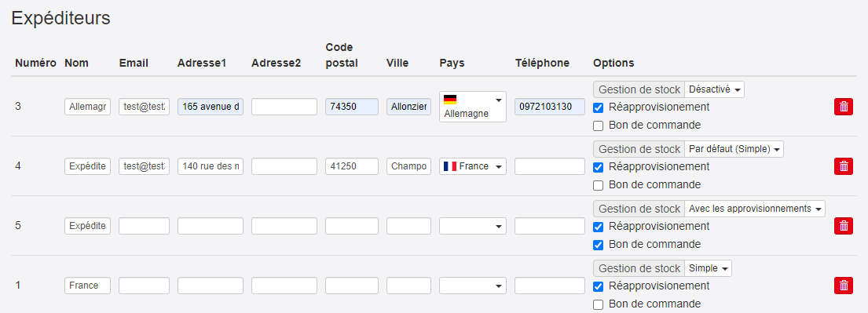Click the empty Email field for shipper 5
Viewport: 868px width, 313px height.
click(144, 226)
